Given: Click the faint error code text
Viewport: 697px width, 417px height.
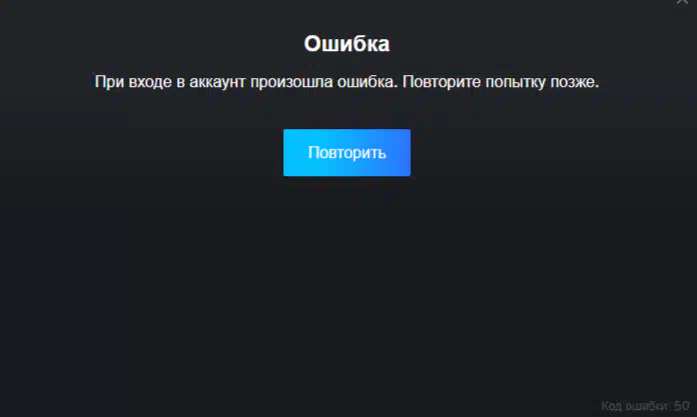Looking at the screenshot, I should coord(645,405).
